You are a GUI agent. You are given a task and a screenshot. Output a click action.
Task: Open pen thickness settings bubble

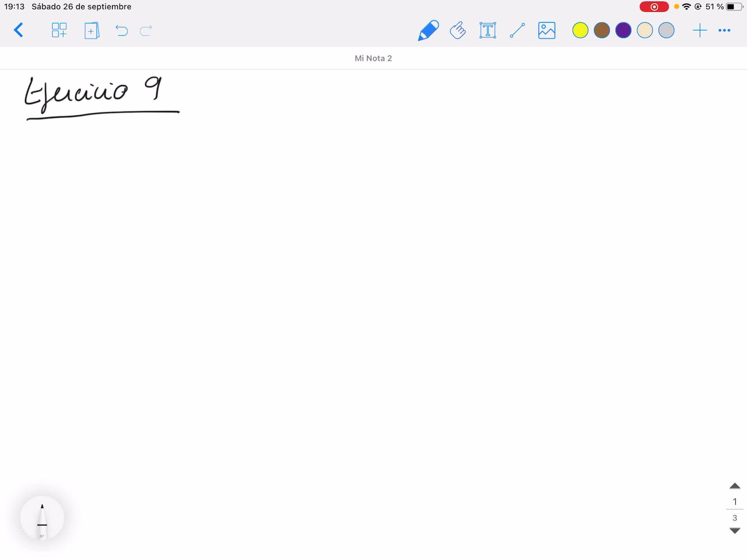(42, 518)
